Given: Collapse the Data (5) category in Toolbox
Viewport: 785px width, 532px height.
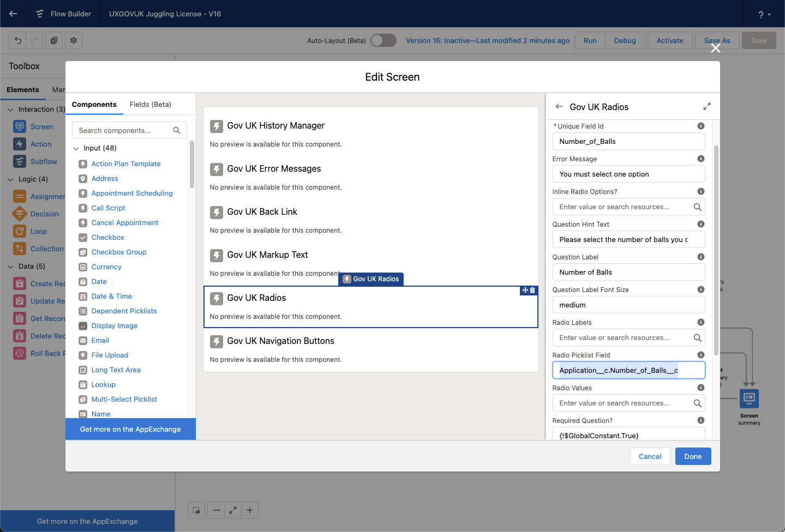Looking at the screenshot, I should (x=10, y=266).
